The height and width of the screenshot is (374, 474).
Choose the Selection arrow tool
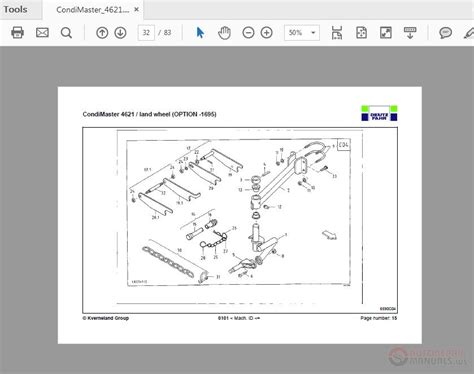coord(200,33)
